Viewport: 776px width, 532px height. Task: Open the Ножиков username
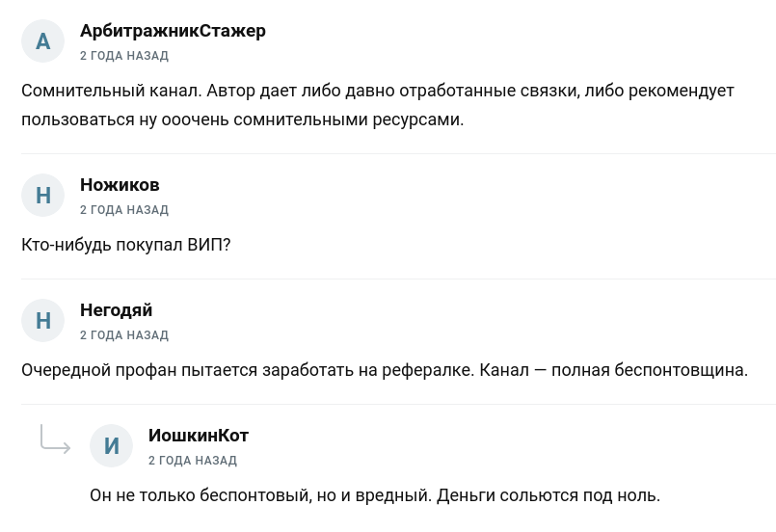pyautogui.click(x=120, y=185)
